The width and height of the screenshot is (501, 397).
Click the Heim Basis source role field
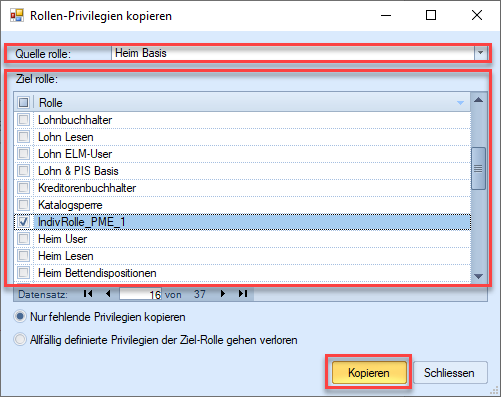[x=293, y=53]
